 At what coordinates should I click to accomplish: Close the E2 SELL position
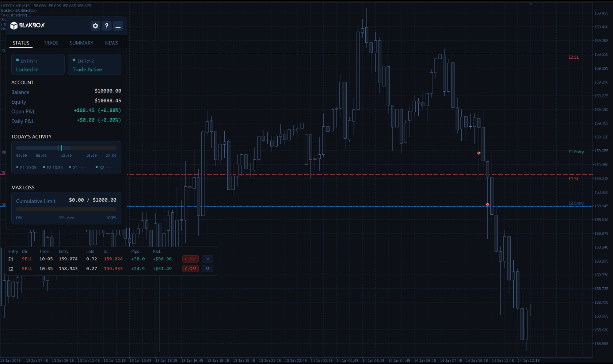click(190, 268)
